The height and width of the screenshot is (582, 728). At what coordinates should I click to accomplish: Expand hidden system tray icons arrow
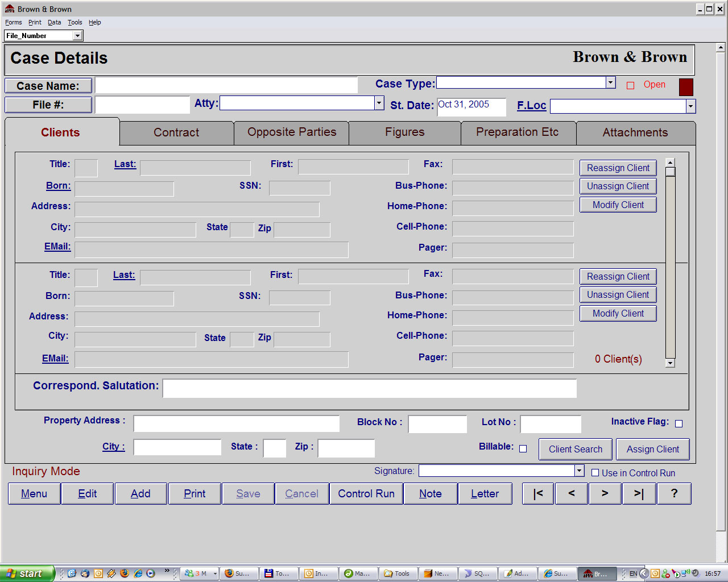(x=644, y=573)
